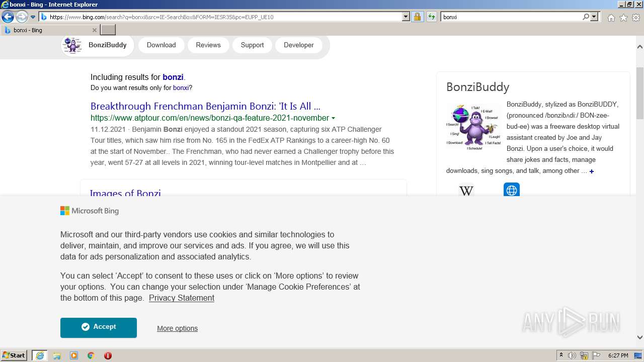Expand BonziBuddy description with plus icon

(592, 171)
